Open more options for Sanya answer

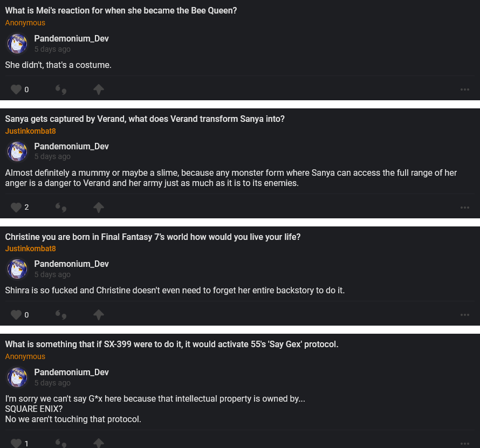pyautogui.click(x=465, y=208)
